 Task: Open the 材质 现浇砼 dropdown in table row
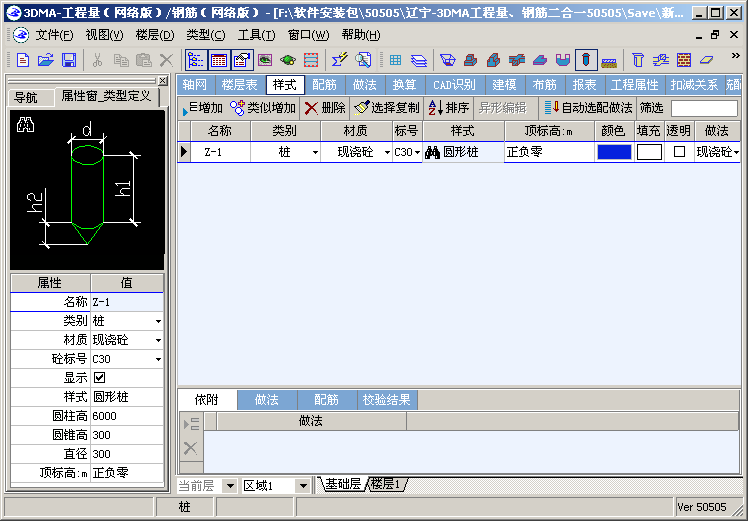[x=387, y=153]
